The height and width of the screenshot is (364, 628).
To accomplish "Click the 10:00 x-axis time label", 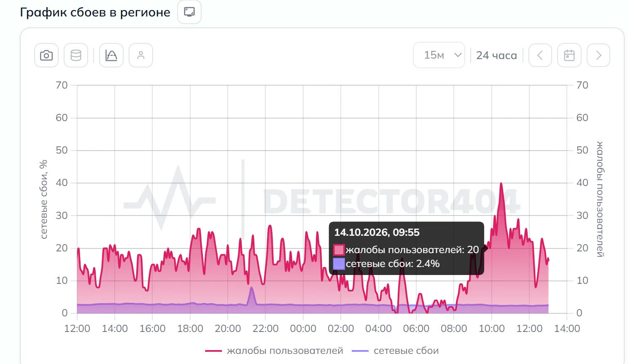I will [491, 329].
